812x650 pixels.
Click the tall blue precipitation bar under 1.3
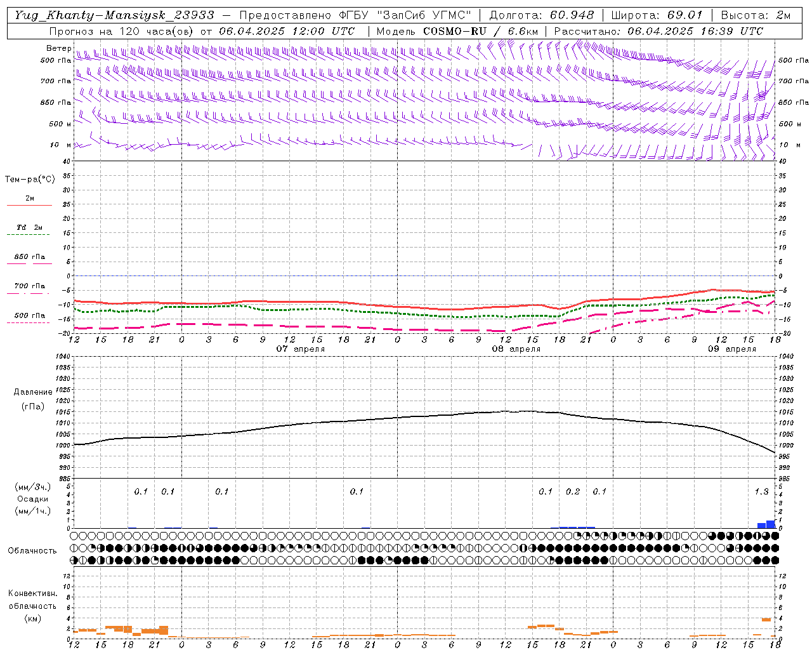[x=771, y=524]
